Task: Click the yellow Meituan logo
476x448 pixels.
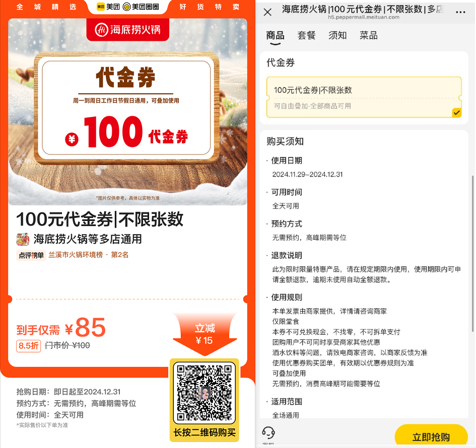Action: point(100,7)
